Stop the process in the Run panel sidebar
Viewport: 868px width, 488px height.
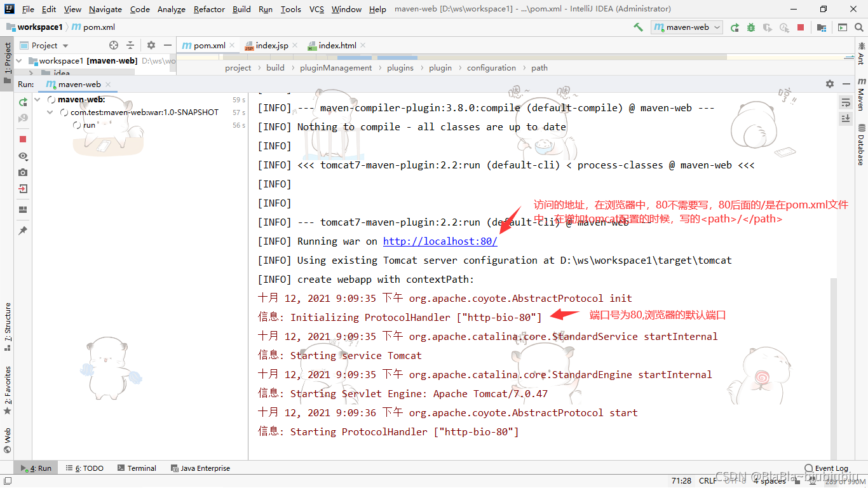23,139
